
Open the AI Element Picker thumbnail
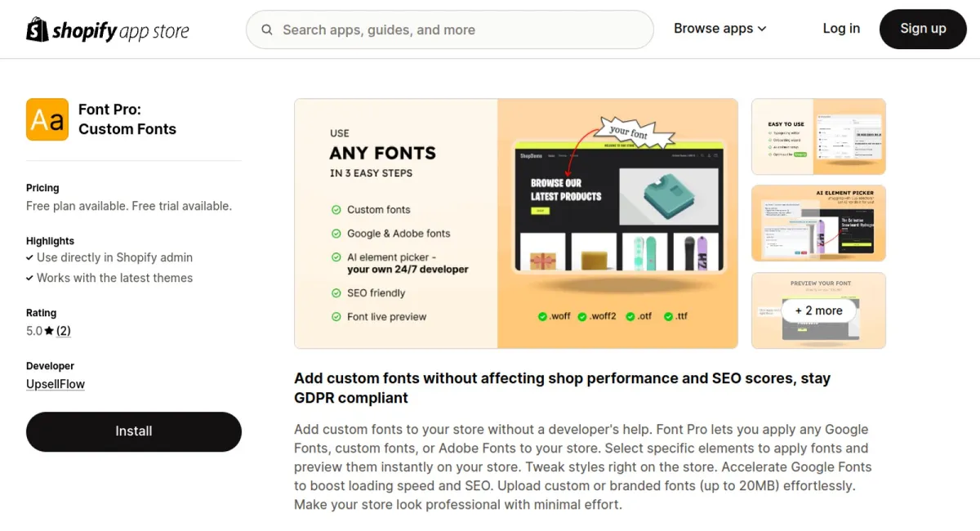(x=818, y=223)
